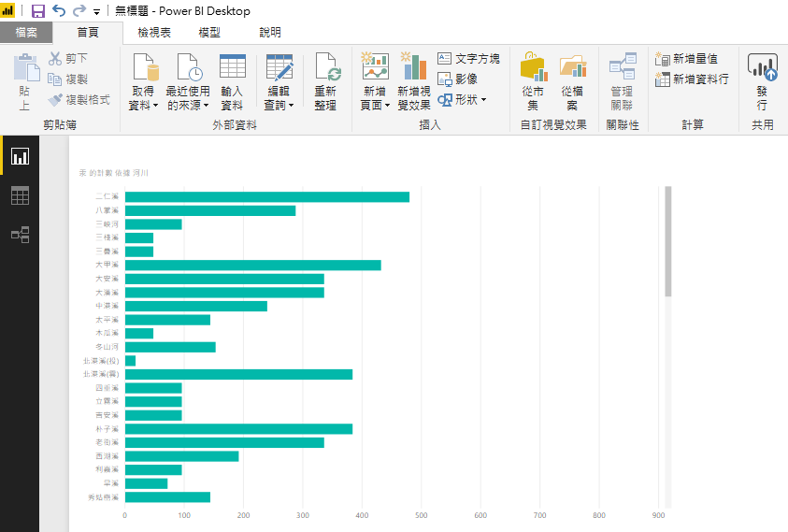The width and height of the screenshot is (788, 532).
Task: Open 編輯查詢 edit queries dropdown
Action: (x=279, y=81)
